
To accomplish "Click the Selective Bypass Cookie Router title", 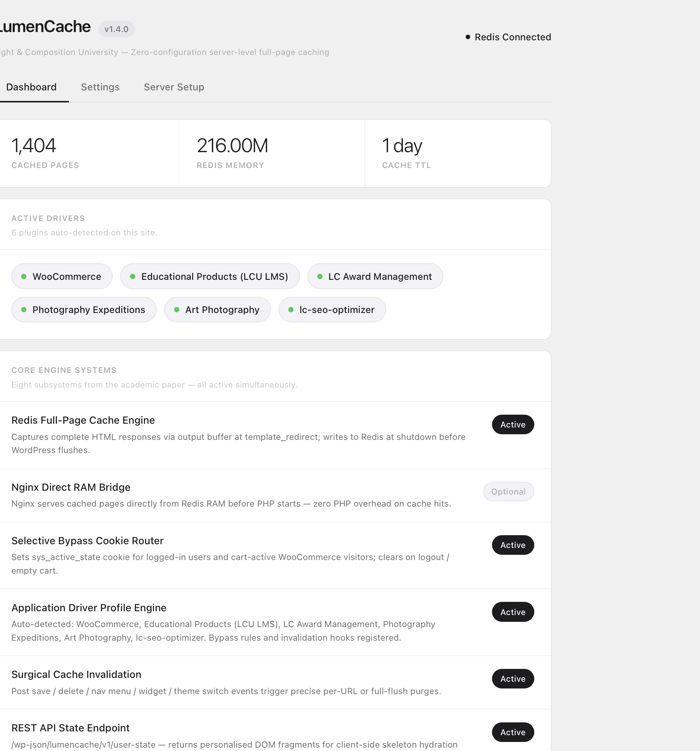I will coord(87,541).
